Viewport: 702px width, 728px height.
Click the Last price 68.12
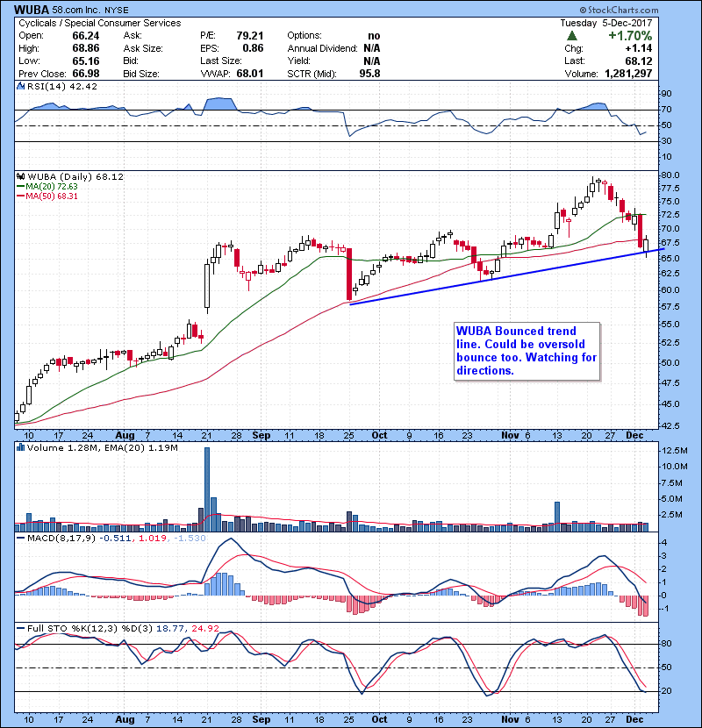point(638,61)
